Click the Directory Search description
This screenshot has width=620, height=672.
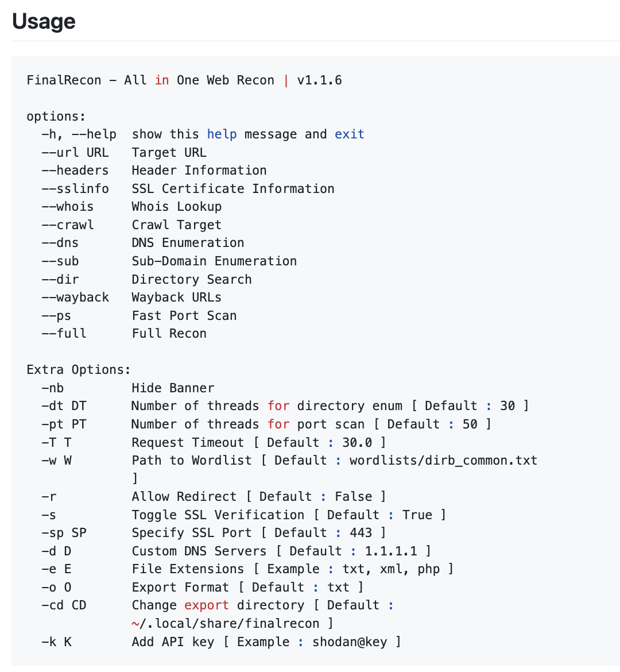click(x=192, y=279)
